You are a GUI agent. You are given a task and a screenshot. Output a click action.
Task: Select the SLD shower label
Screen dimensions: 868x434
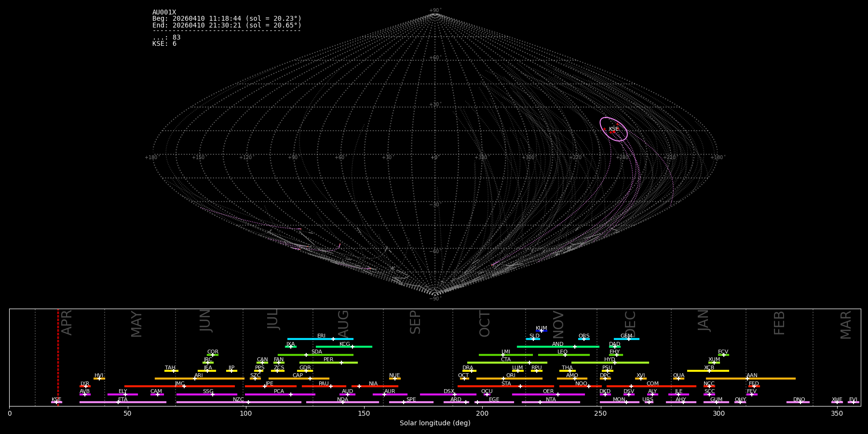point(534,336)
